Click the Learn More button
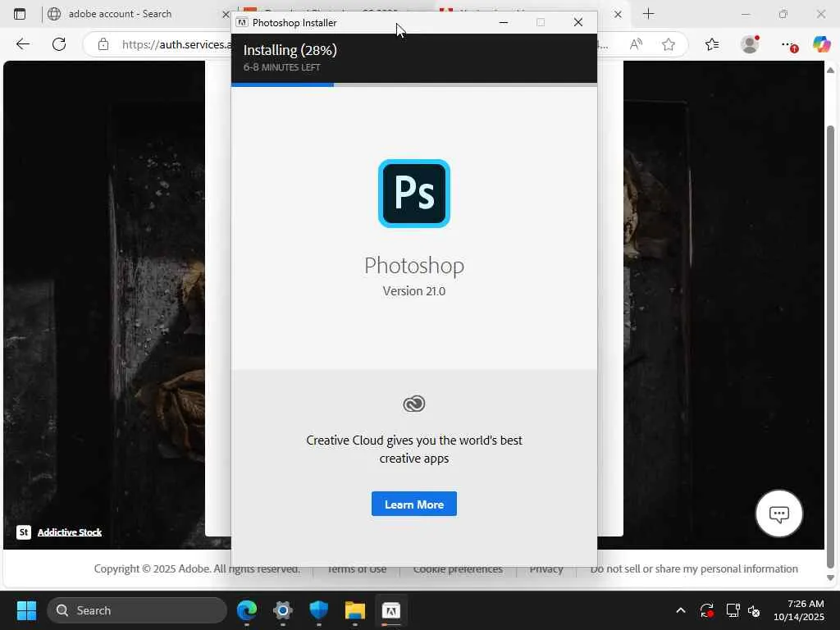 [414, 504]
